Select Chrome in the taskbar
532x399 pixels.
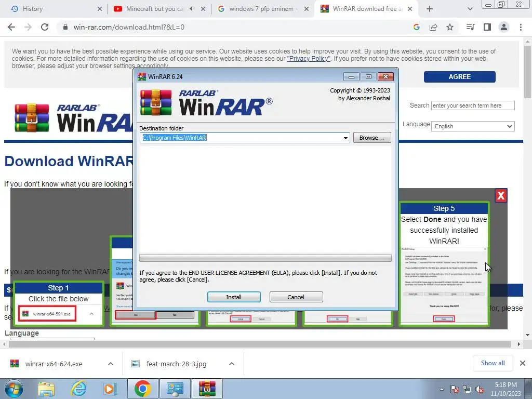click(x=142, y=389)
